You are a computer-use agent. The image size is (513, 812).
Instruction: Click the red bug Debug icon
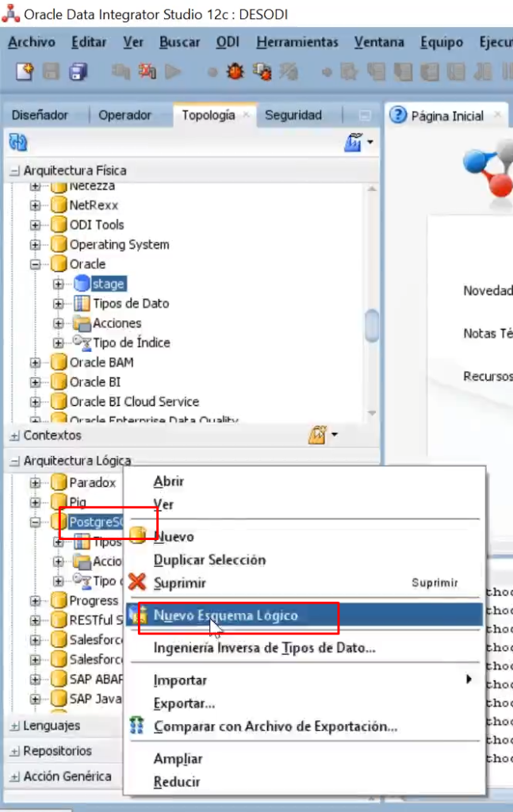[235, 71]
